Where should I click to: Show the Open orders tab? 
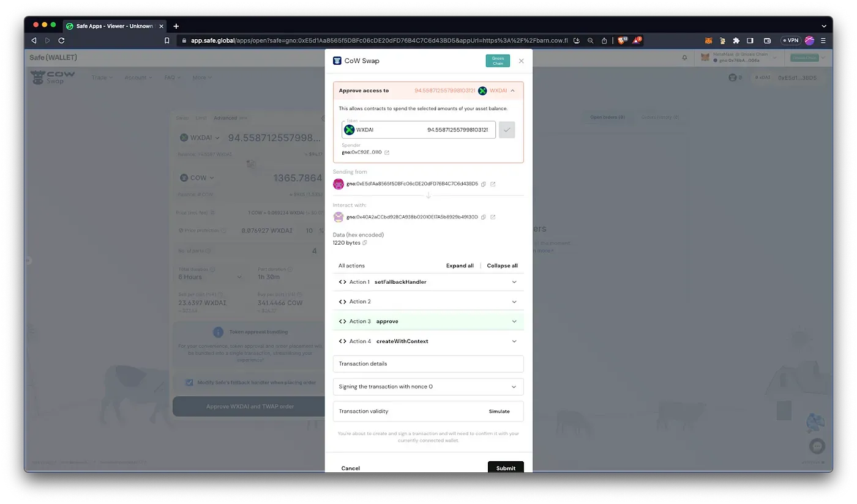[x=607, y=117]
